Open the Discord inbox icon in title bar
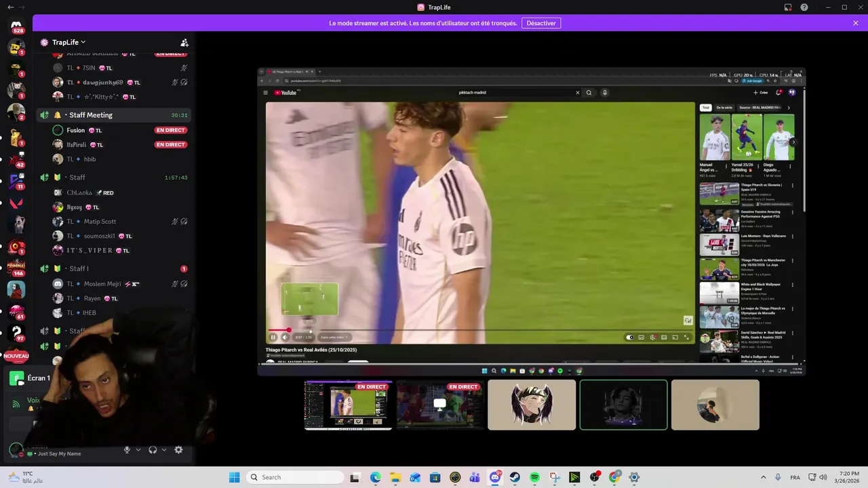Screen dimensions: 868x488 [x=788, y=7]
